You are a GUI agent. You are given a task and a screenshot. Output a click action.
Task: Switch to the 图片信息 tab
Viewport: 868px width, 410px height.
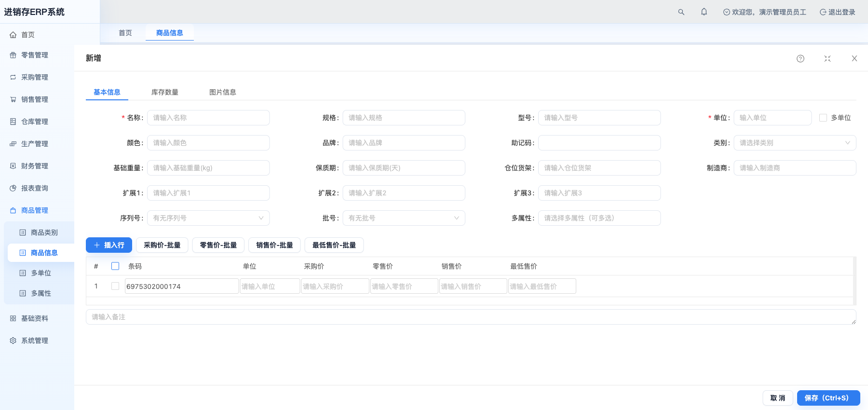223,92
